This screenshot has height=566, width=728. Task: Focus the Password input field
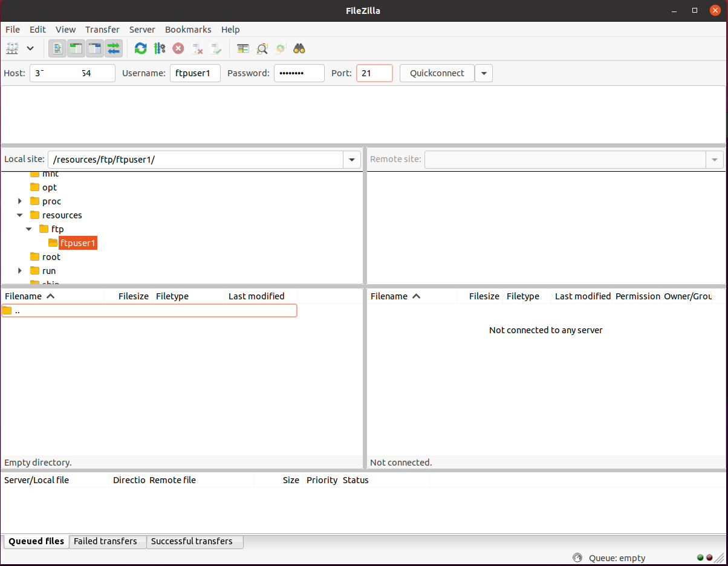[299, 73]
